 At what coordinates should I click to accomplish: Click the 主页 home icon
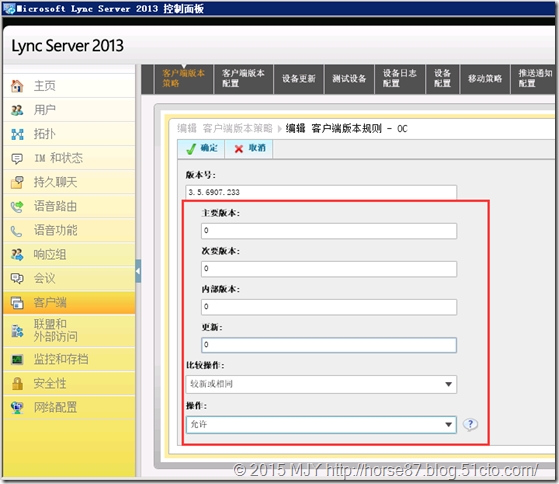[x=17, y=86]
